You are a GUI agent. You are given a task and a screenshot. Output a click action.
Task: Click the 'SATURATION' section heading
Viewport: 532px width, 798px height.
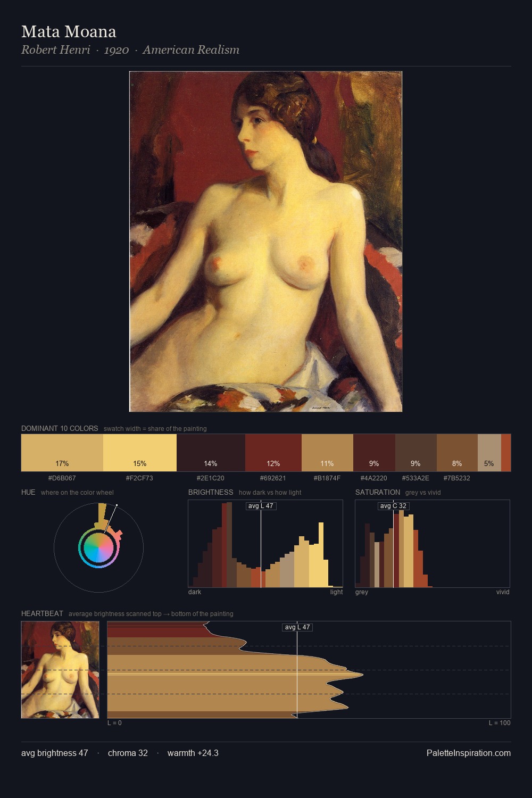(378, 492)
